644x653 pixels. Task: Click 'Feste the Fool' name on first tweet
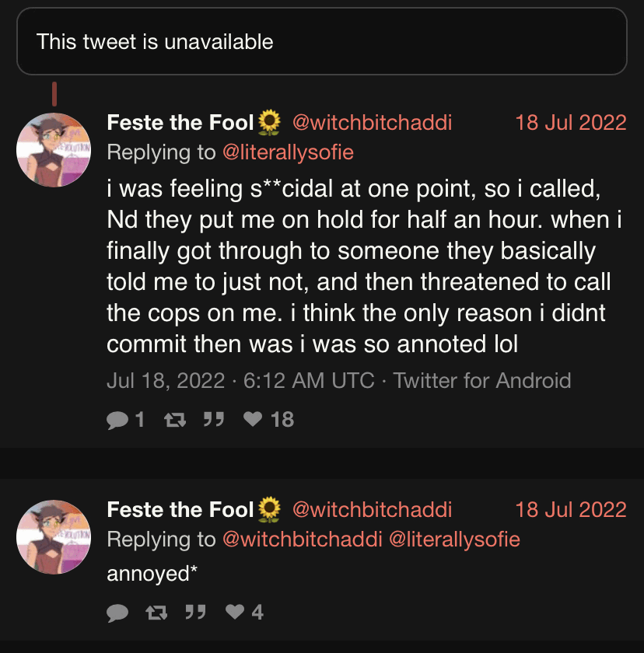[180, 123]
